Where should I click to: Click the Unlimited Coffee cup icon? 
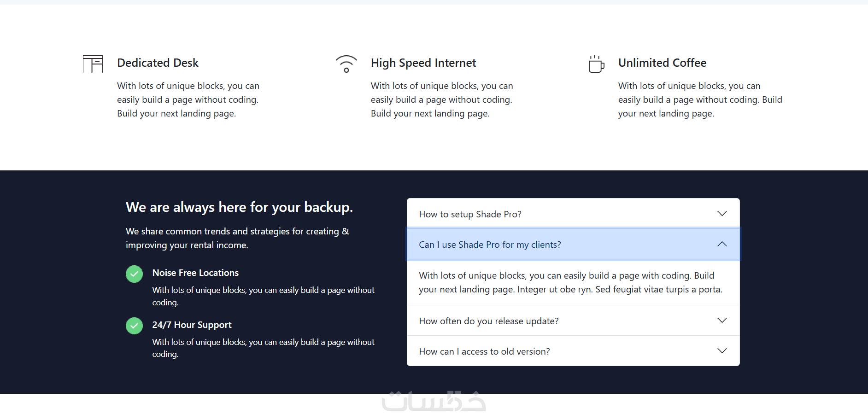[x=596, y=64]
